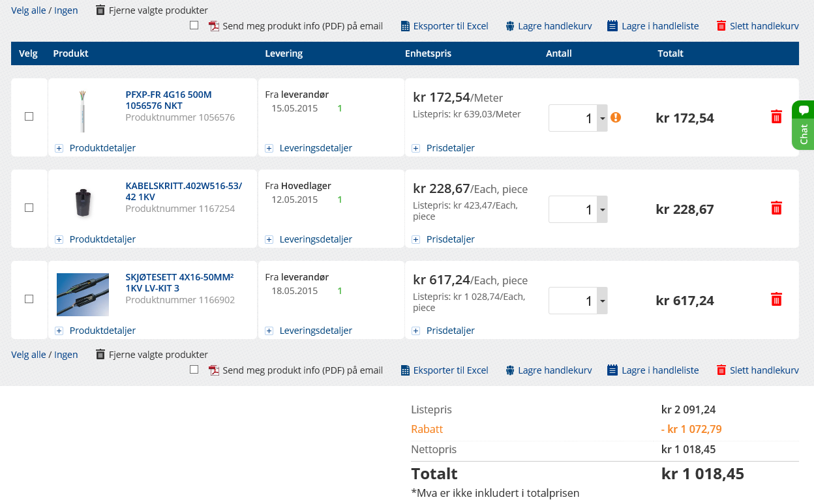Click quantity input field for KABELSKRITT
This screenshot has height=504, width=814.
[x=573, y=209]
